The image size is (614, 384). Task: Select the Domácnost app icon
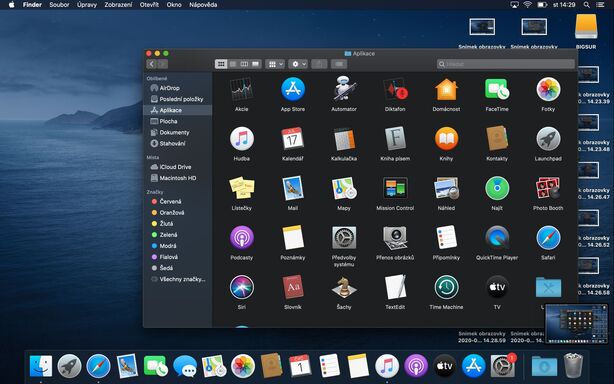446,90
